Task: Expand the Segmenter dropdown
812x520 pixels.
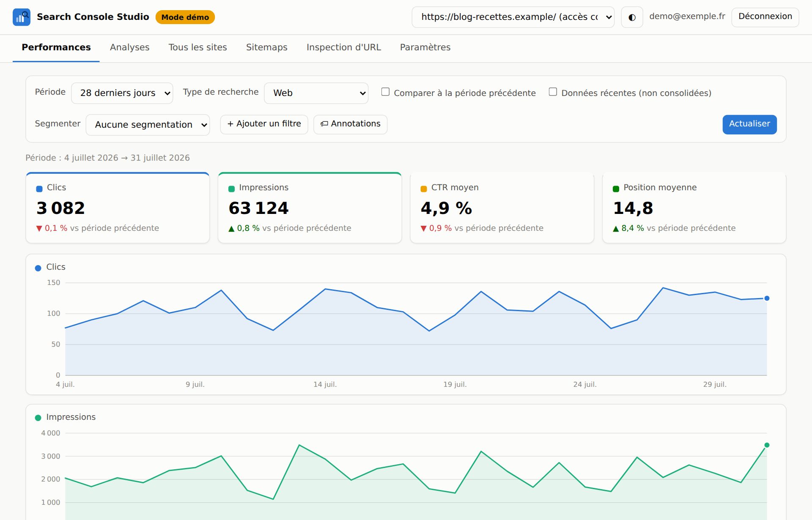Action: [148, 125]
